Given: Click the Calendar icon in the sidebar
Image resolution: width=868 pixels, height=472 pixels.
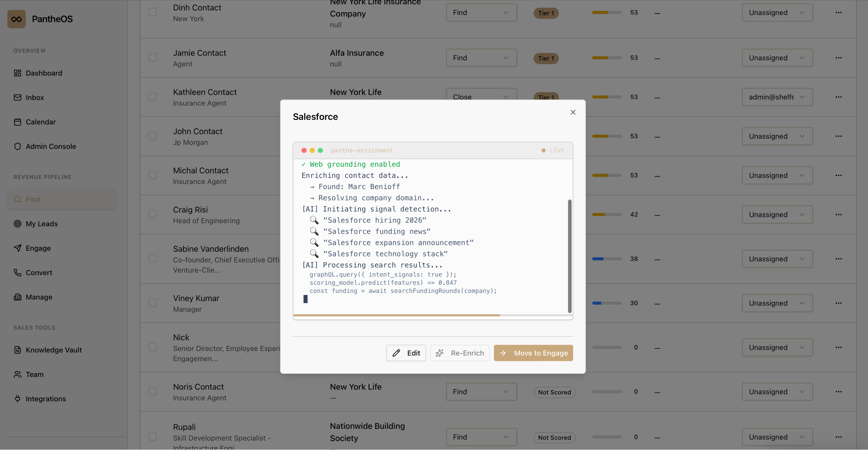Looking at the screenshot, I should pos(18,122).
